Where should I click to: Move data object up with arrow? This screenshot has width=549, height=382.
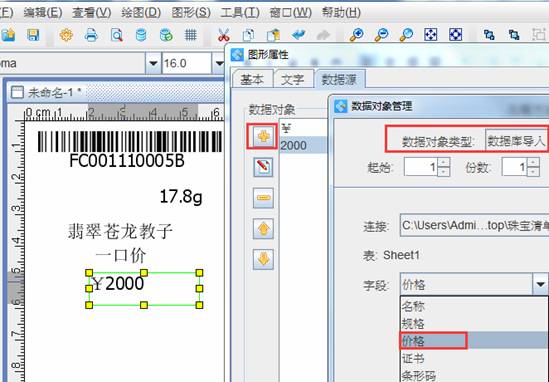[263, 229]
